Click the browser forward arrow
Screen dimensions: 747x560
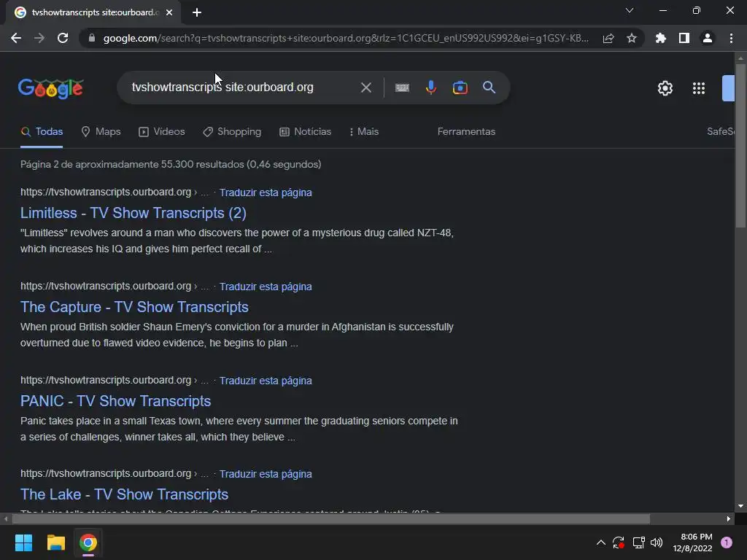pyautogui.click(x=39, y=38)
